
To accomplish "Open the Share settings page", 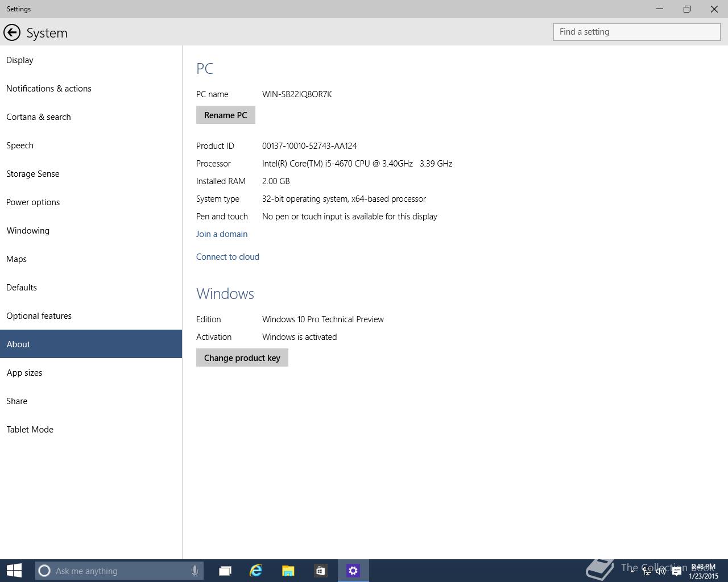I will (x=91, y=401).
